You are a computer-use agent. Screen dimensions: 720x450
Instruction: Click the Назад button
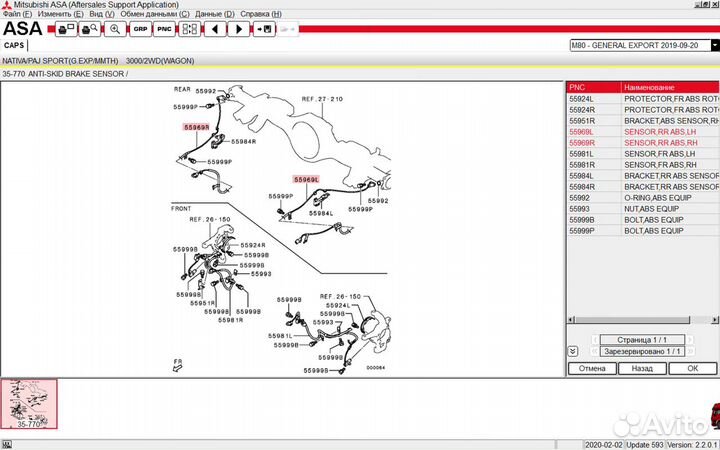point(642,368)
